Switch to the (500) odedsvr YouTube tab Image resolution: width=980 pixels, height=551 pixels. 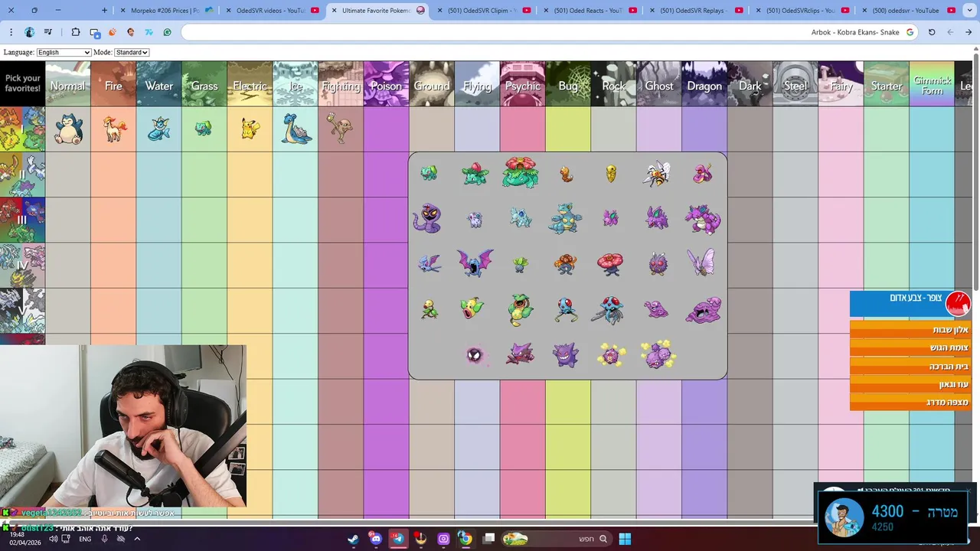click(907, 11)
